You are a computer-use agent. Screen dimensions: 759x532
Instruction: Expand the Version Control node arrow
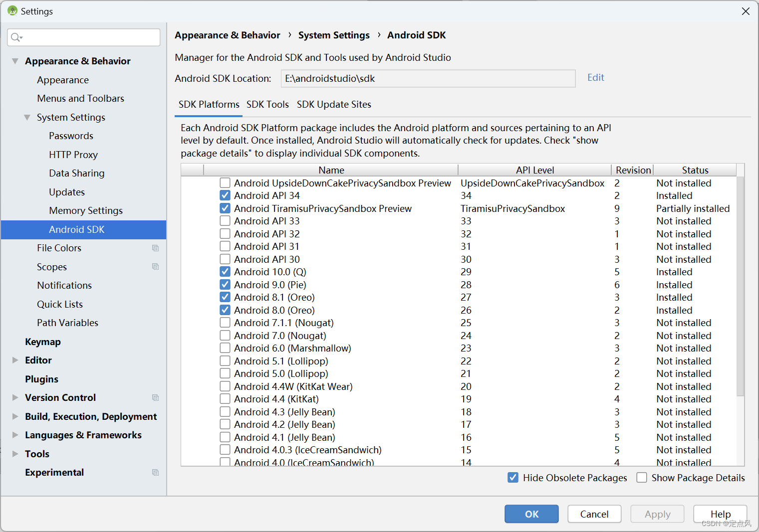pyautogui.click(x=15, y=397)
